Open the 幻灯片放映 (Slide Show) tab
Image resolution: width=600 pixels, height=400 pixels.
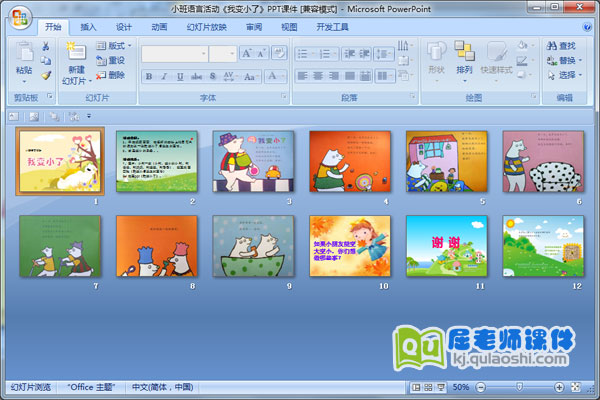pyautogui.click(x=206, y=27)
